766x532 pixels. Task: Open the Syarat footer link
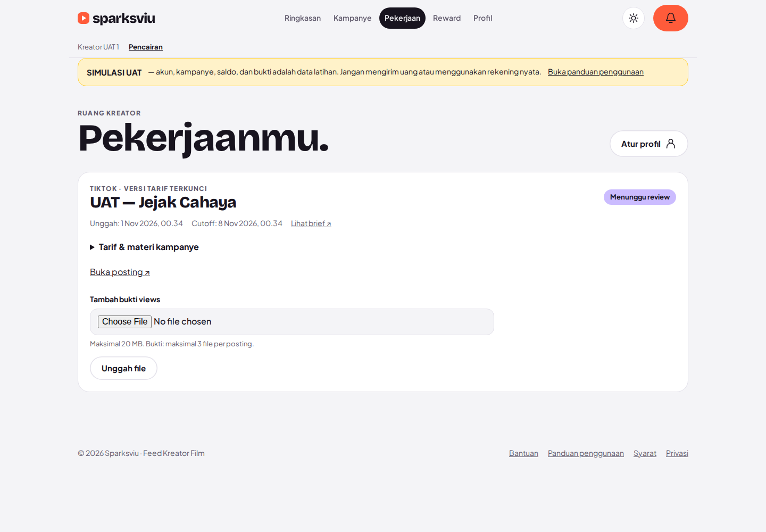click(x=645, y=453)
